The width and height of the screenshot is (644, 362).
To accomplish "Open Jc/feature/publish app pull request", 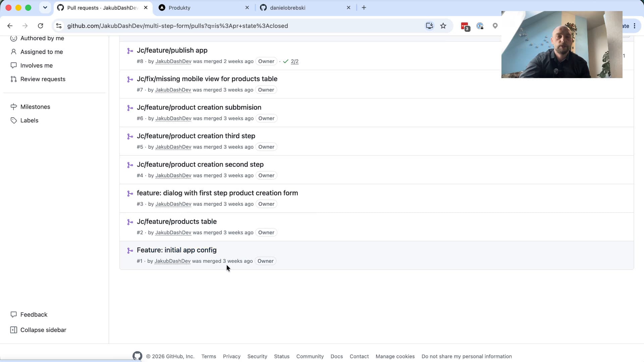I will tap(172, 50).
